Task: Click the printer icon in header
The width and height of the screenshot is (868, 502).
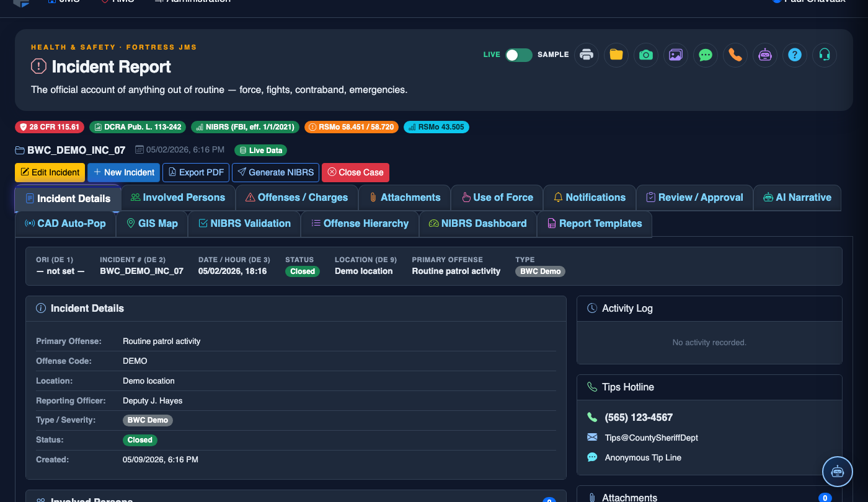Action: coord(587,55)
